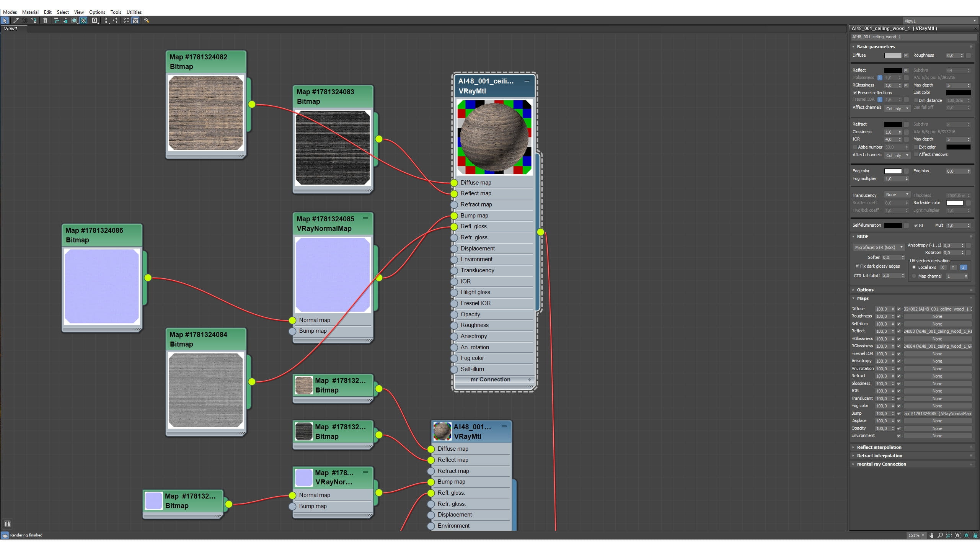Open the BRDF type Microfacet GTR dropdown
This screenshot has width=980, height=551.
[879, 247]
